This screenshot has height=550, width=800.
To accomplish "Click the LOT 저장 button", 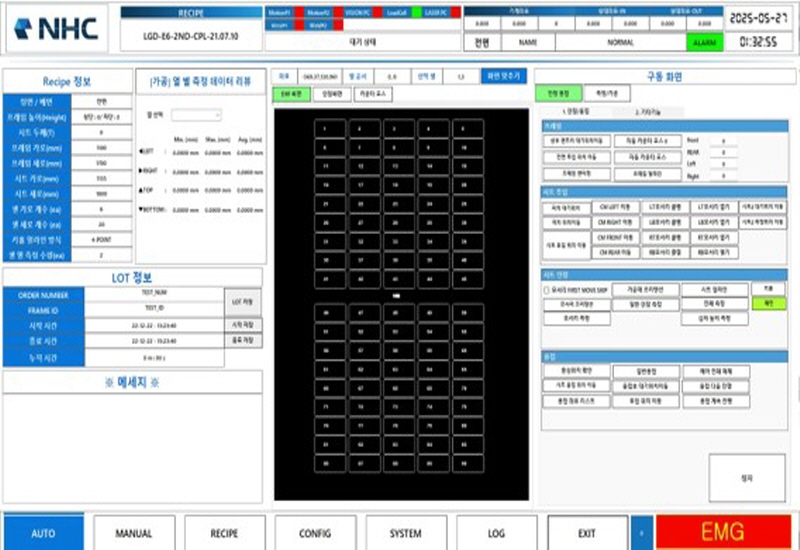I will 239,299.
